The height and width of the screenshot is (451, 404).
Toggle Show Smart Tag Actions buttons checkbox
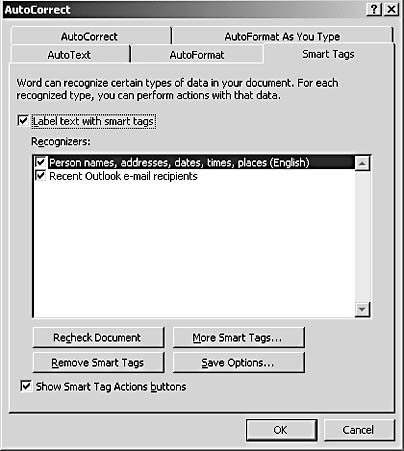26,386
